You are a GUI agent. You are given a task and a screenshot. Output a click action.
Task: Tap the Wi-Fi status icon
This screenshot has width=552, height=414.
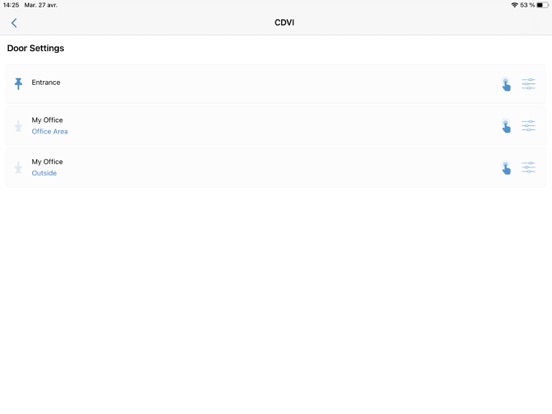tap(514, 5)
